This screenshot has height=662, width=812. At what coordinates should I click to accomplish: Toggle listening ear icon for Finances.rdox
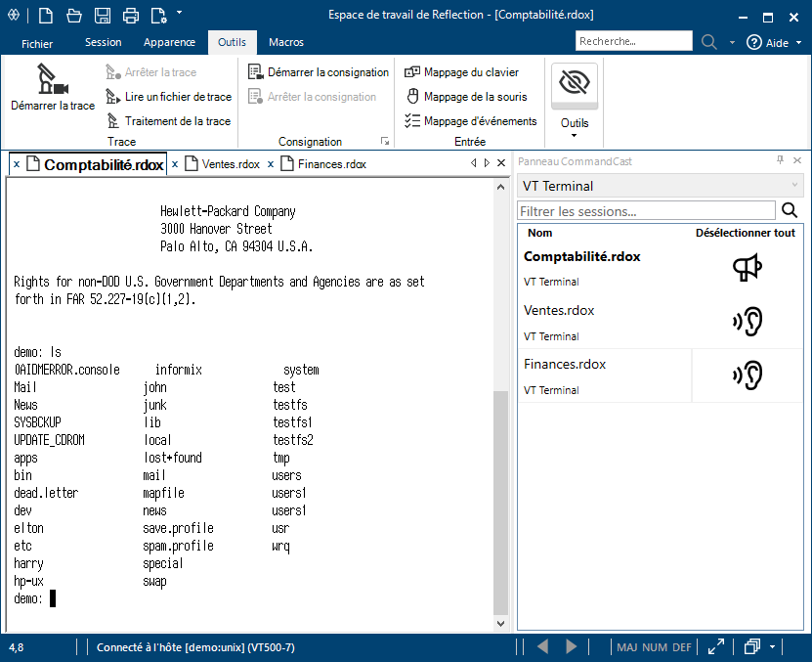(748, 375)
